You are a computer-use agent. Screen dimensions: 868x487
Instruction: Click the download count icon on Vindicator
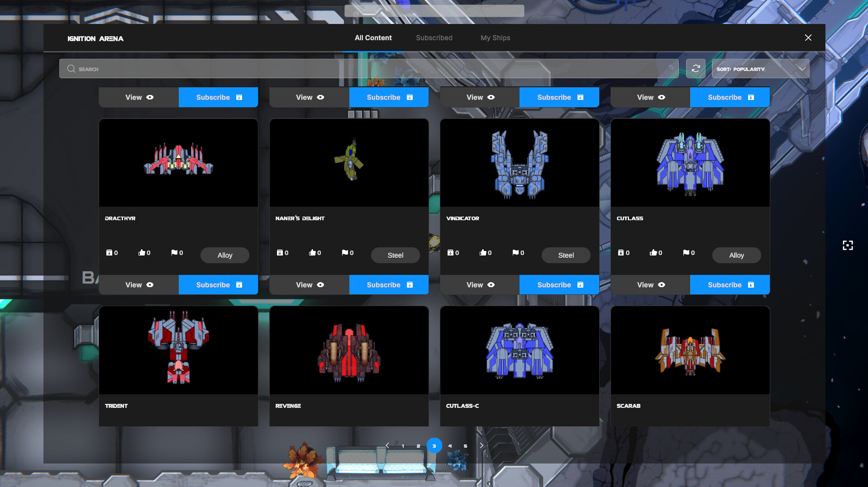pos(452,252)
